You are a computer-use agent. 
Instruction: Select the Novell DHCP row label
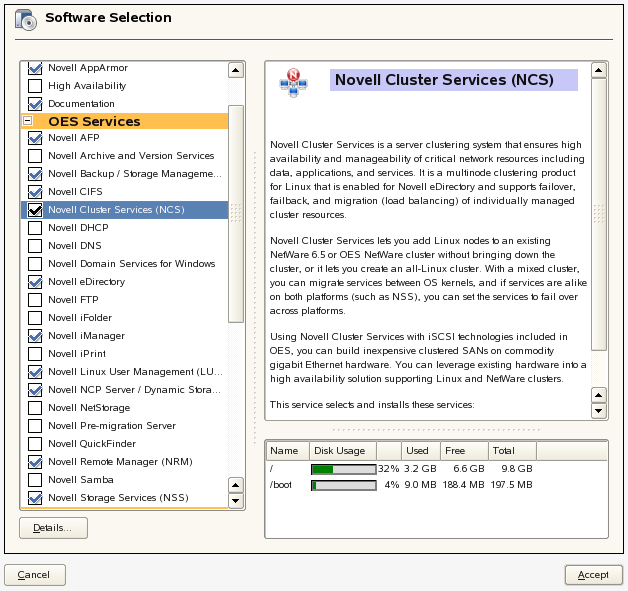tap(78, 228)
